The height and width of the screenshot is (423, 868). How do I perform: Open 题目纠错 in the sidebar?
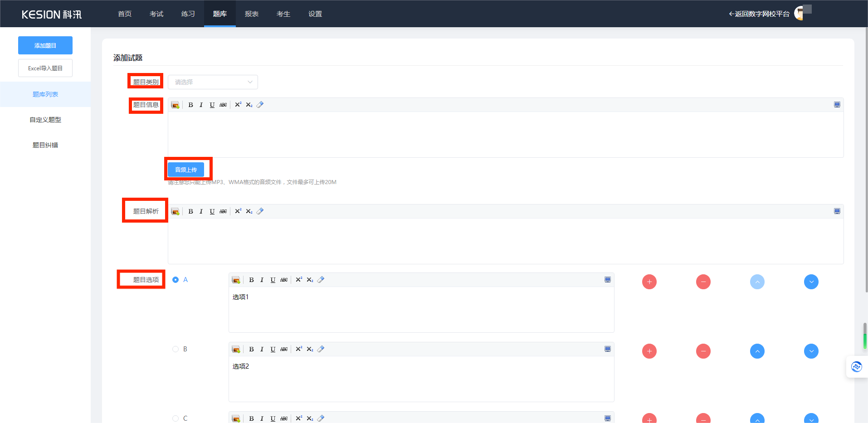(45, 145)
